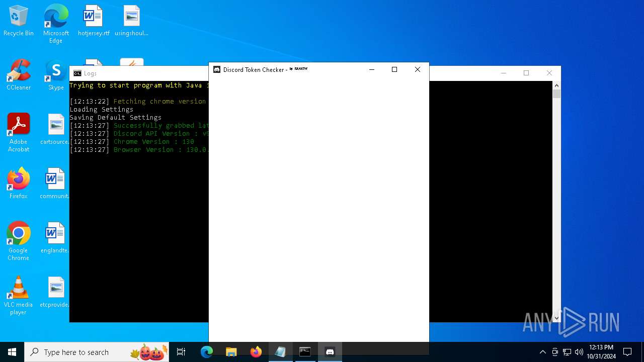644x362 pixels.
Task: Open the hotjersey.rtf document
Action: coord(94,21)
